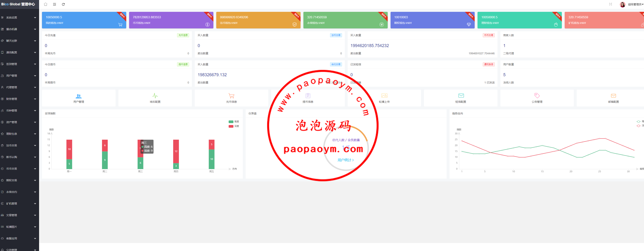Screen dimensions: 644x251
Task: Go to home via the house icon
Action: (46, 4)
